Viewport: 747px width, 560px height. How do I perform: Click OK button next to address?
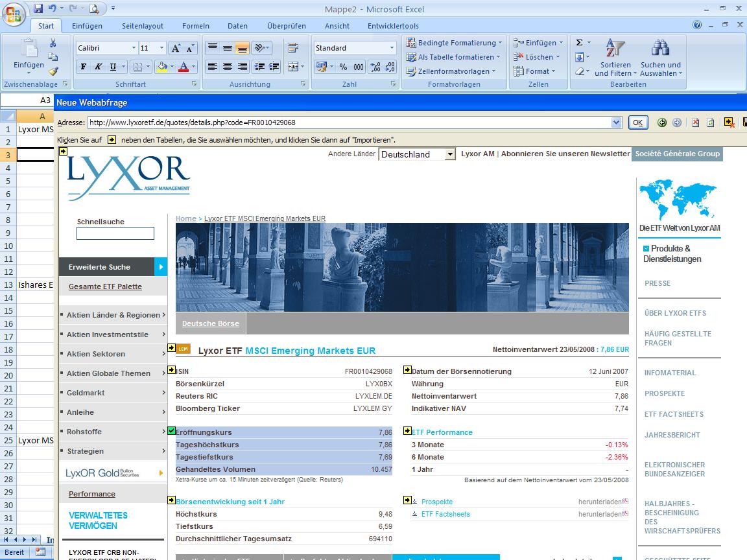(x=638, y=122)
